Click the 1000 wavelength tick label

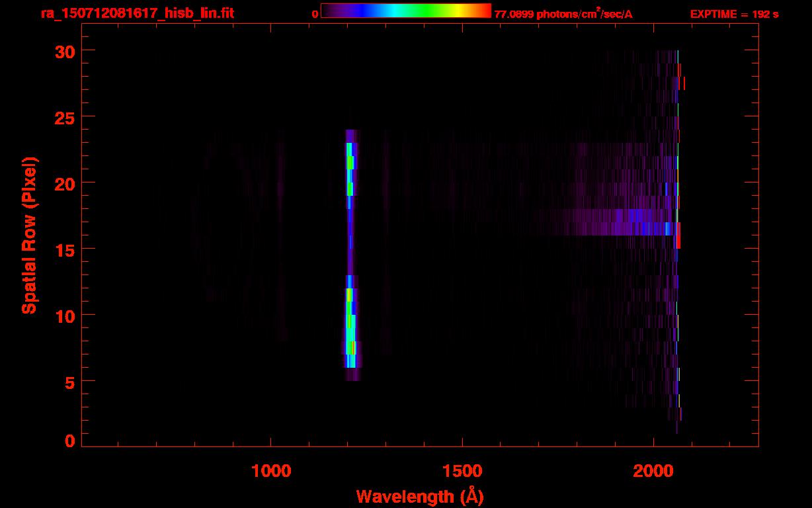[270, 471]
